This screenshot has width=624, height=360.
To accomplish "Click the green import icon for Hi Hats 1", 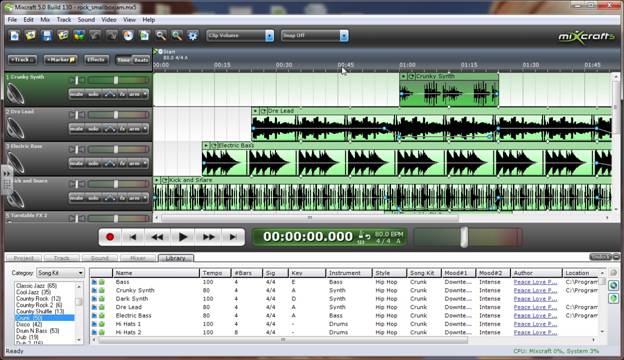I will 102,324.
